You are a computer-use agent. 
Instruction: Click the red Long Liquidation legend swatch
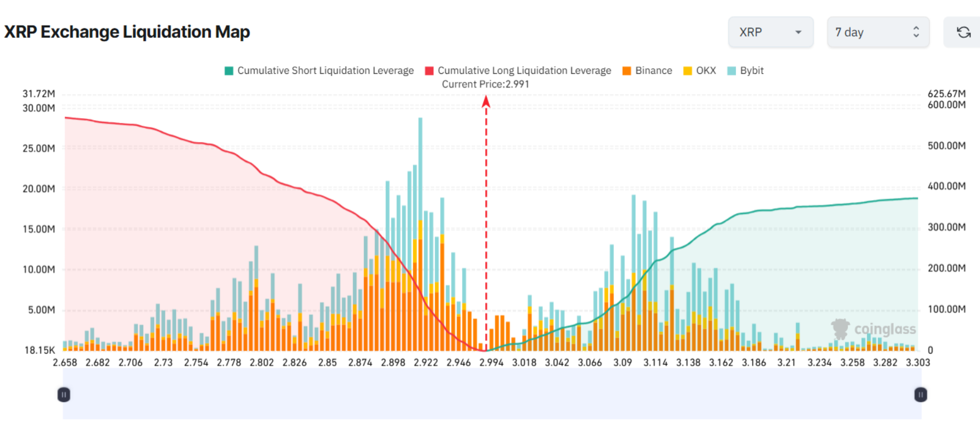coord(429,71)
